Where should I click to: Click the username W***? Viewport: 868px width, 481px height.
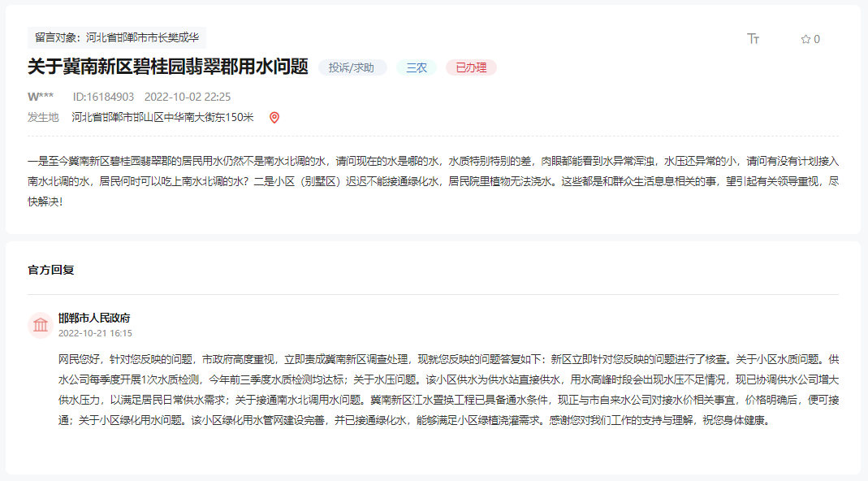(41, 97)
